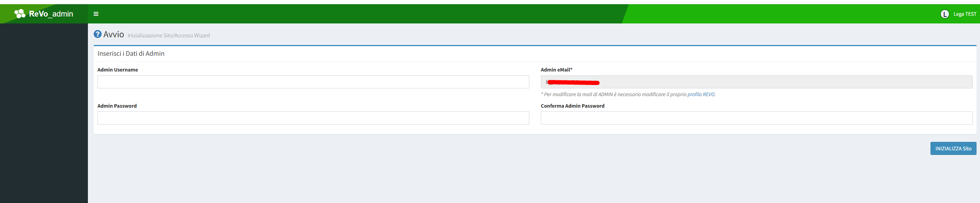Click the Admin eMail label

click(x=556, y=70)
